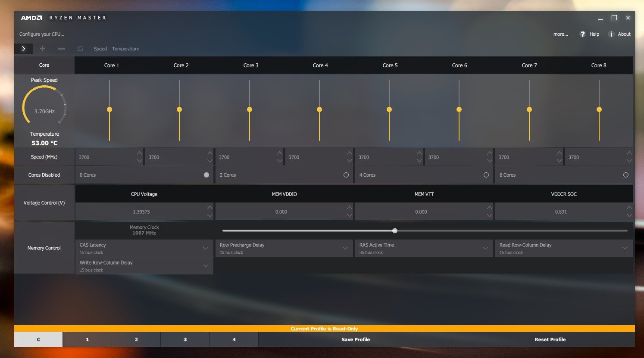644x358 pixels.
Task: Open the Write Row-Column Delay dropdown
Action: coord(144,266)
